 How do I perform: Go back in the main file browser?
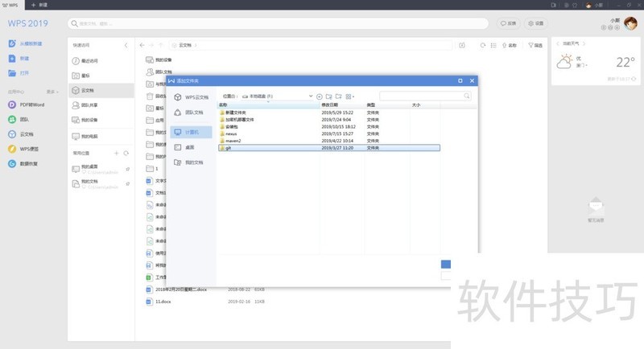click(142, 45)
